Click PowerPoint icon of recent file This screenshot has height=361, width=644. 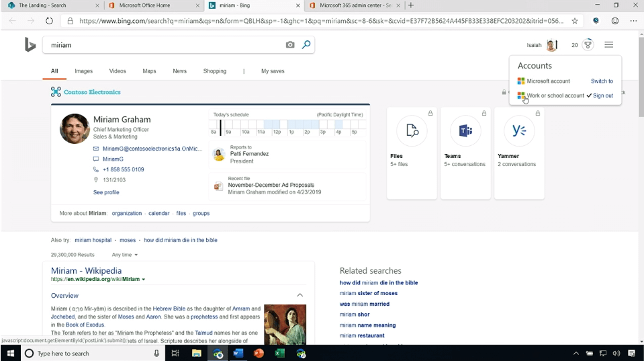(x=218, y=187)
